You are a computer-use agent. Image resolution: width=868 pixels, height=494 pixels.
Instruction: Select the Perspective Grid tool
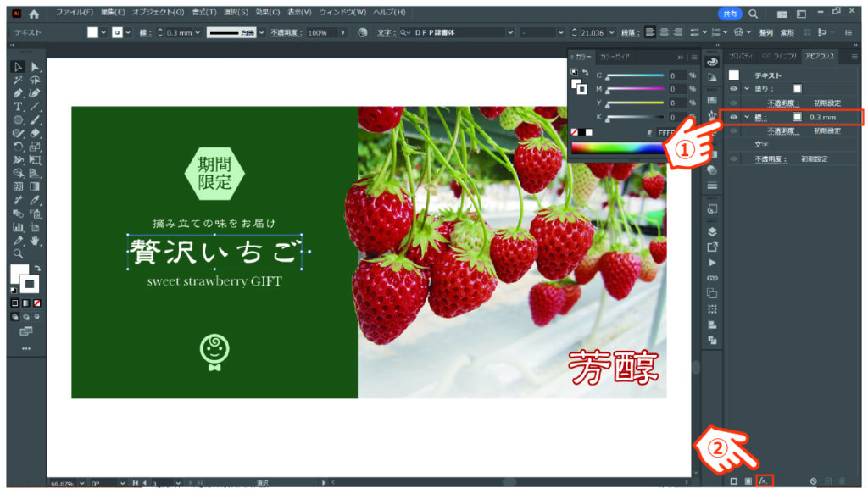pos(35,173)
